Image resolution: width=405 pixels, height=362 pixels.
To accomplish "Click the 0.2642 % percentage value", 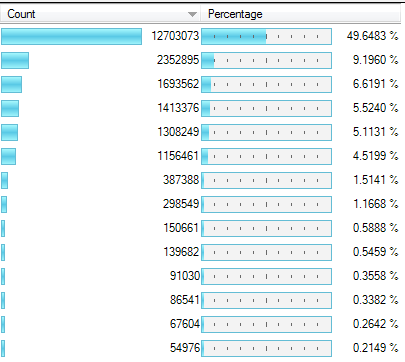I will click(x=375, y=324).
